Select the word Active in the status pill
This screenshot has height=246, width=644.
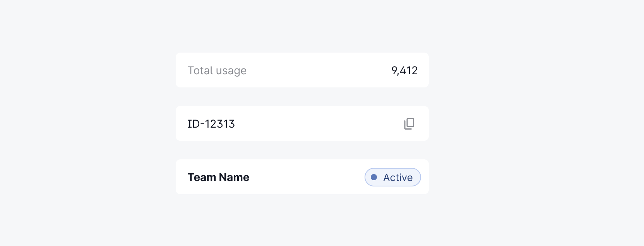point(398,178)
